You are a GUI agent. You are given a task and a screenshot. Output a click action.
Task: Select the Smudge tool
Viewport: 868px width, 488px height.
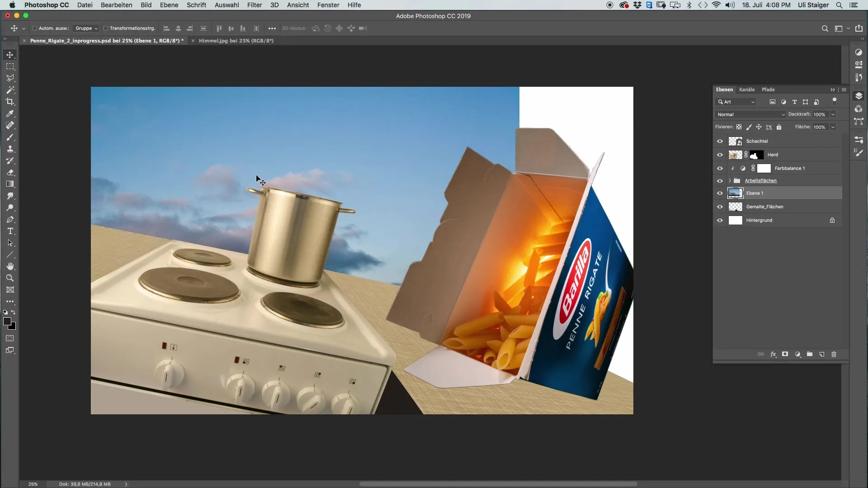click(10, 196)
